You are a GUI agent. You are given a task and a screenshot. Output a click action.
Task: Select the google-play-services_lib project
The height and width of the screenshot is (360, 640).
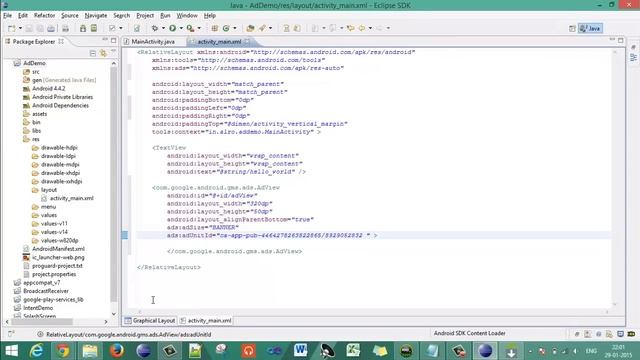[x=53, y=300]
